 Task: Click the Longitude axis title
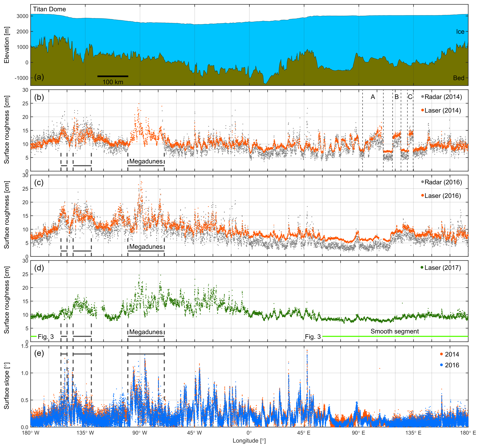pos(249,441)
